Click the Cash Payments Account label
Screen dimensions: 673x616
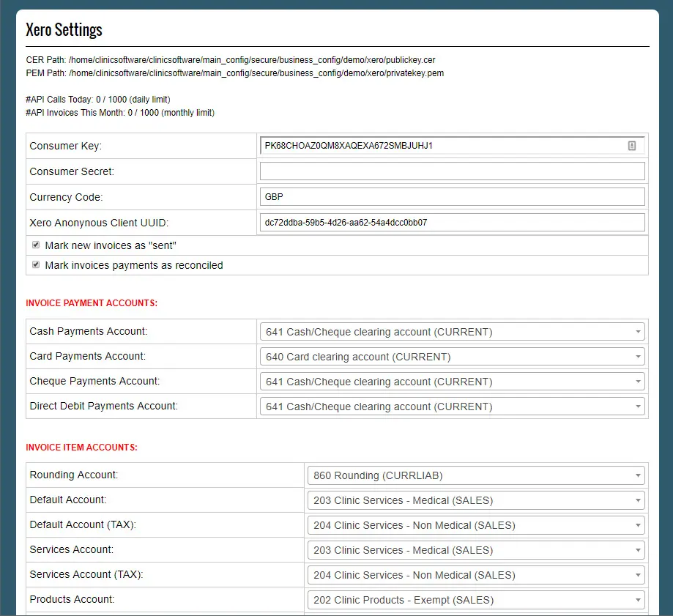[x=89, y=331]
